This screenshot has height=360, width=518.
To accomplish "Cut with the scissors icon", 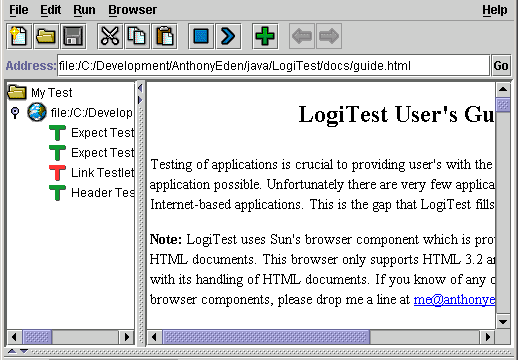I will 110,36.
